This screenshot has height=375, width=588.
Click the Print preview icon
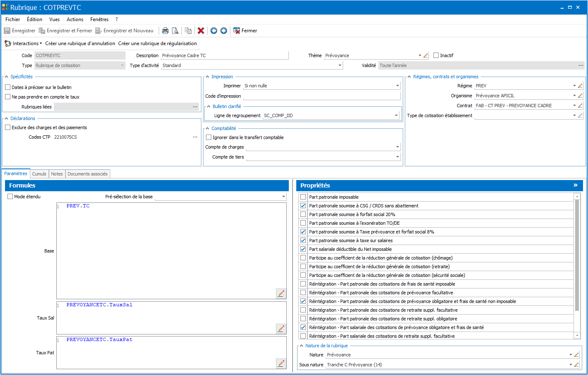(175, 31)
